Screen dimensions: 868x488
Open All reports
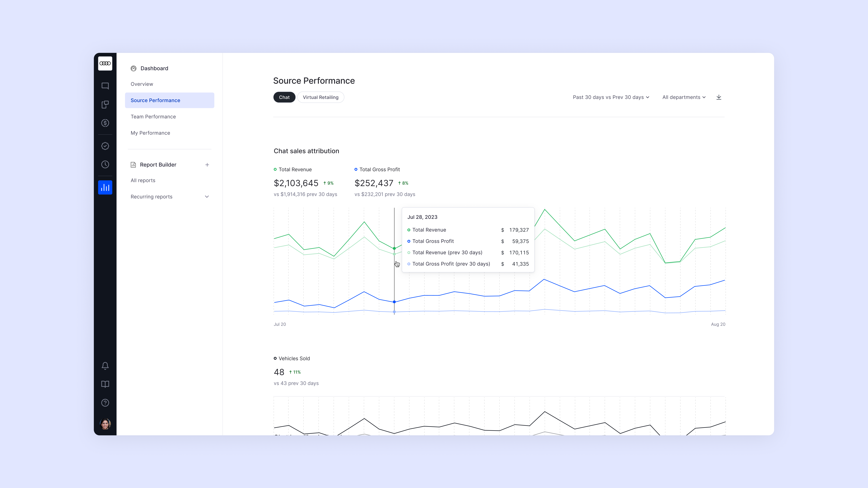click(x=143, y=181)
